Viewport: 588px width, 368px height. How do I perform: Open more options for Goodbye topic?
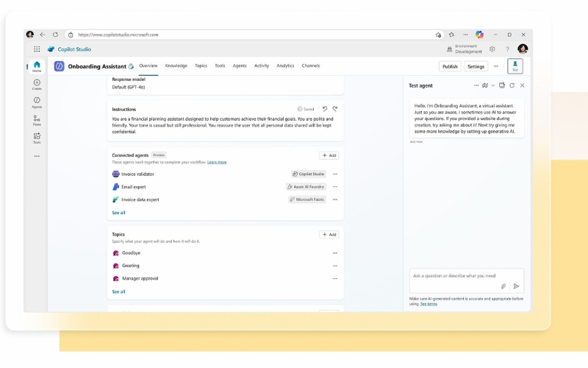point(335,253)
